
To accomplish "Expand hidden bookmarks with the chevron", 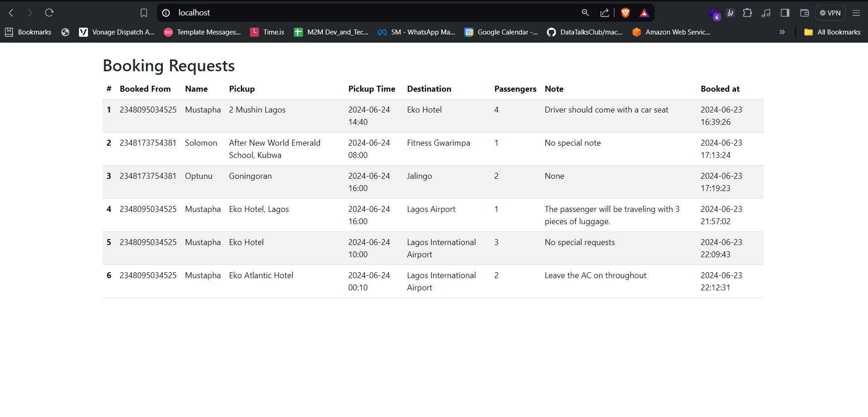I will [782, 32].
